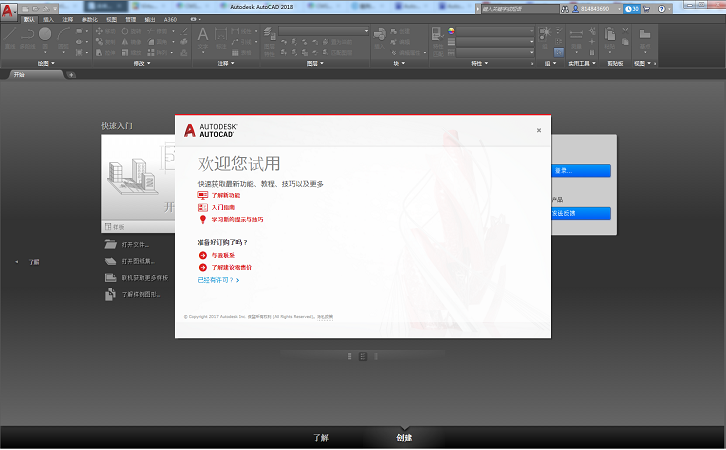This screenshot has width=726, height=450.
Task: Click the lightbulb tips icon
Action: pyautogui.click(x=202, y=219)
